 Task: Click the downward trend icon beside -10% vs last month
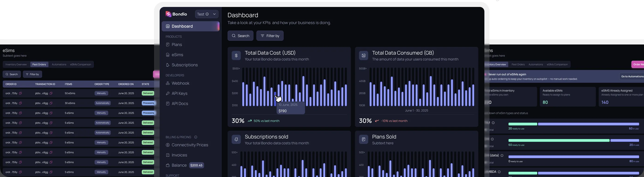pyautogui.click(x=377, y=121)
